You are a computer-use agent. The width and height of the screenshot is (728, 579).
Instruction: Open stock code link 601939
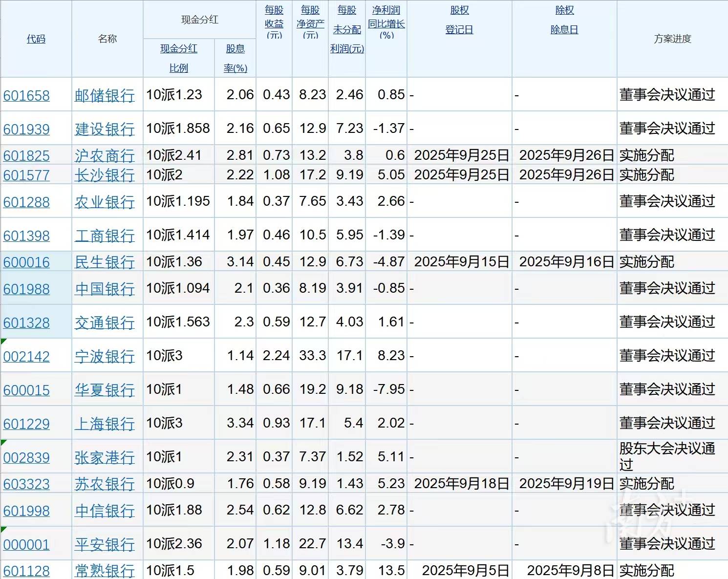[x=26, y=129]
